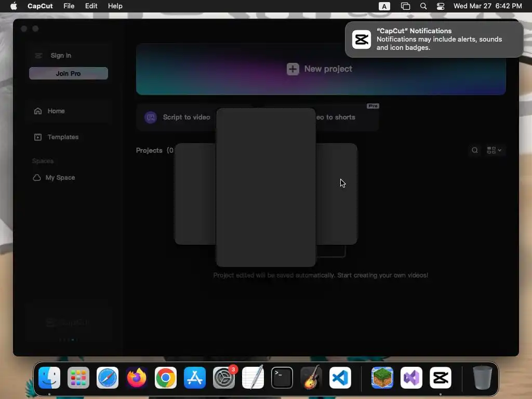Open the Edit menu
The image size is (532, 399).
[x=91, y=6]
